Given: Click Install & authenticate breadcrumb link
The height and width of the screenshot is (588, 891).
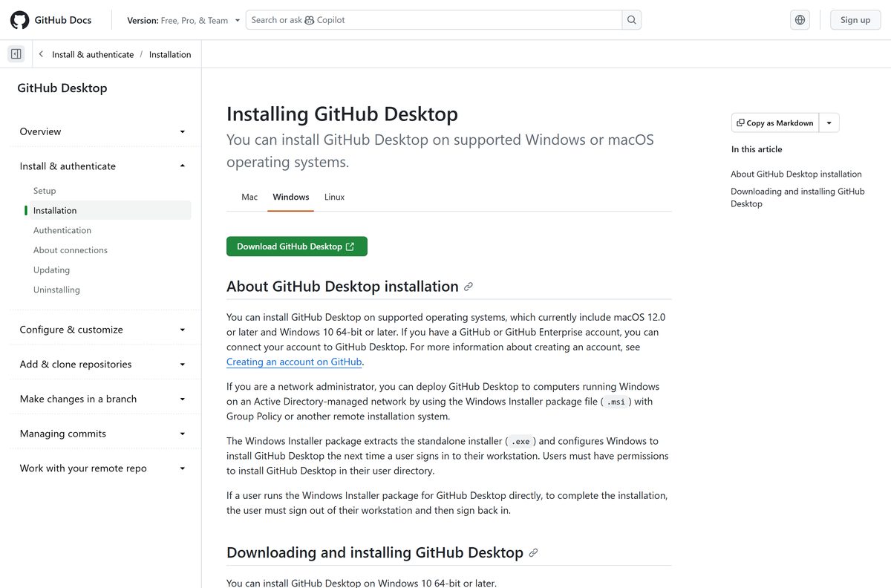Looking at the screenshot, I should [x=93, y=54].
